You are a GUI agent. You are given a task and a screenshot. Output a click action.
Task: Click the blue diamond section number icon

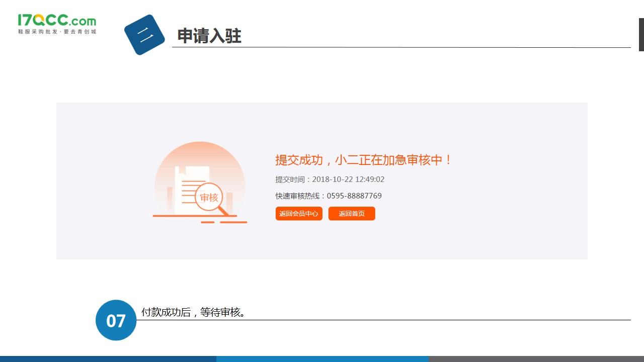tap(144, 35)
